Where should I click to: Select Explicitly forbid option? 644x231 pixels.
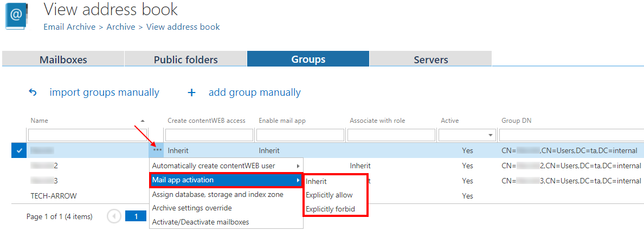point(330,209)
